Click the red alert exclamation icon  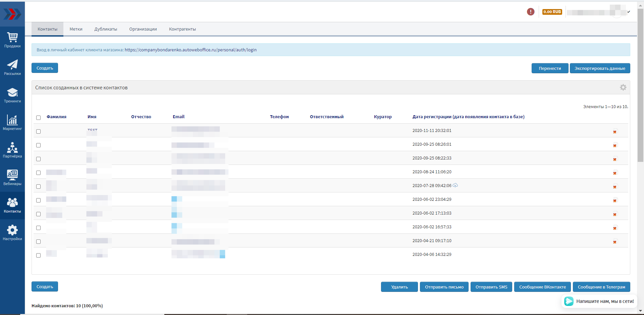pyautogui.click(x=531, y=12)
